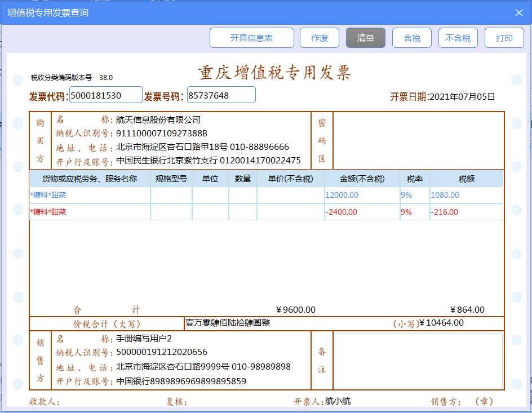The height and width of the screenshot is (413, 532).
Task: Click the 打印 button to print
Action: point(504,38)
